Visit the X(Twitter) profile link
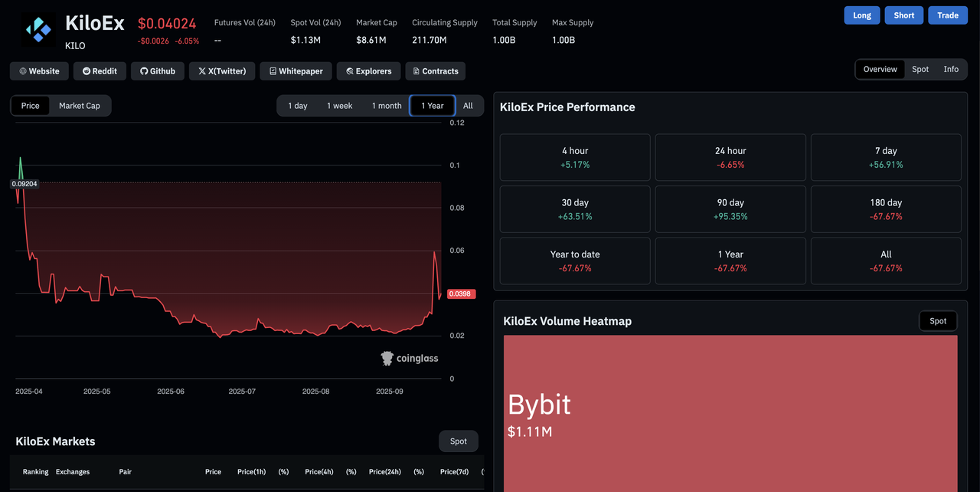 pyautogui.click(x=222, y=71)
